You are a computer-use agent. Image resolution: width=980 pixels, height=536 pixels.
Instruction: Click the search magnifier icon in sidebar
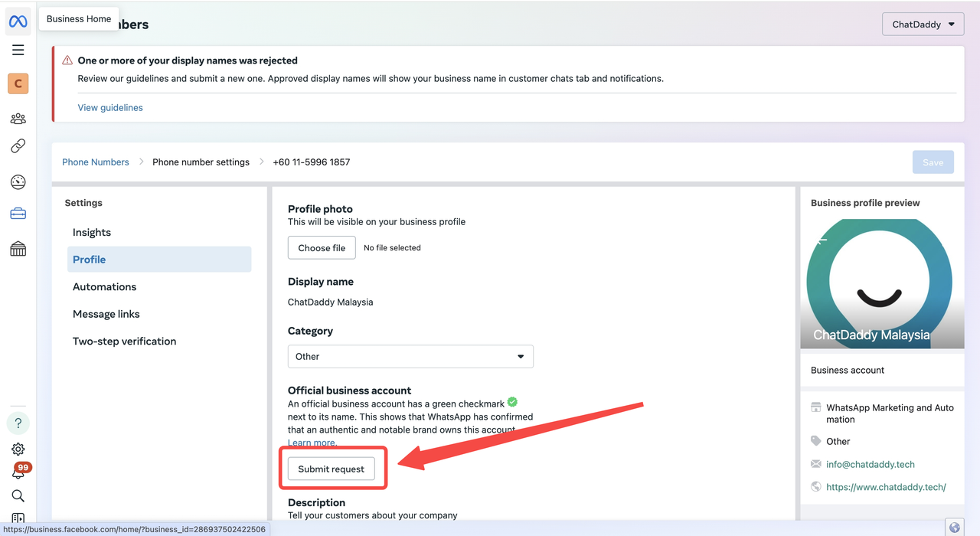coord(18,495)
